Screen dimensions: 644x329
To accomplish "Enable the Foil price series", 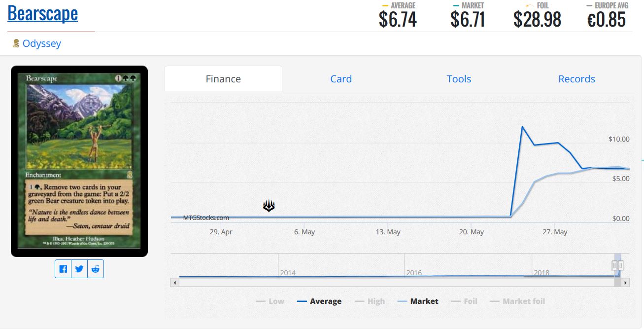I will coord(464,301).
